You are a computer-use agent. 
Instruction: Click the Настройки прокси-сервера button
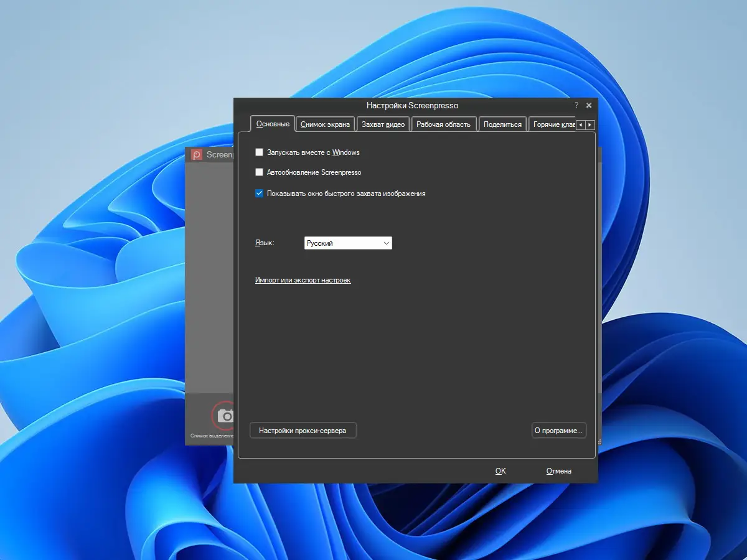(303, 430)
